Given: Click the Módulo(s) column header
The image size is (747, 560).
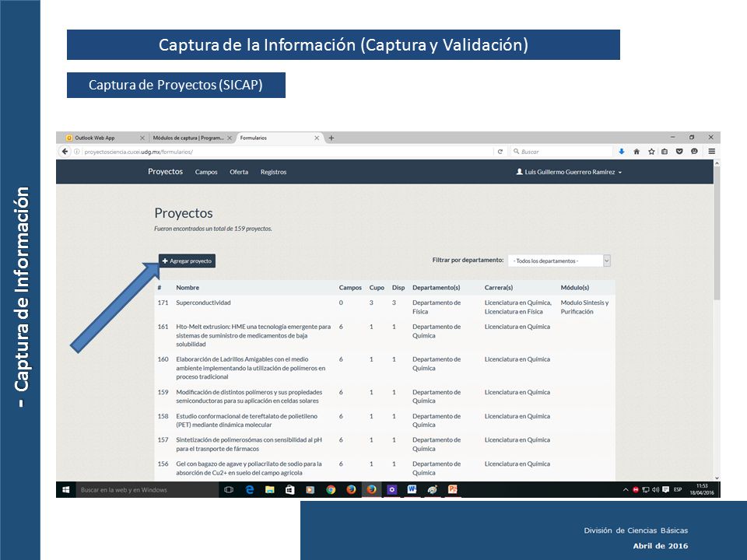Looking at the screenshot, I should pyautogui.click(x=575, y=288).
